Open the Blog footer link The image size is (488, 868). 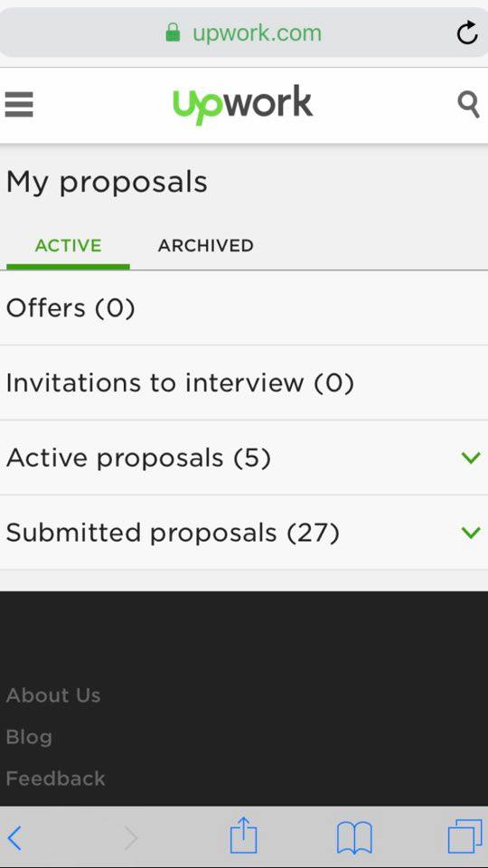(29, 737)
